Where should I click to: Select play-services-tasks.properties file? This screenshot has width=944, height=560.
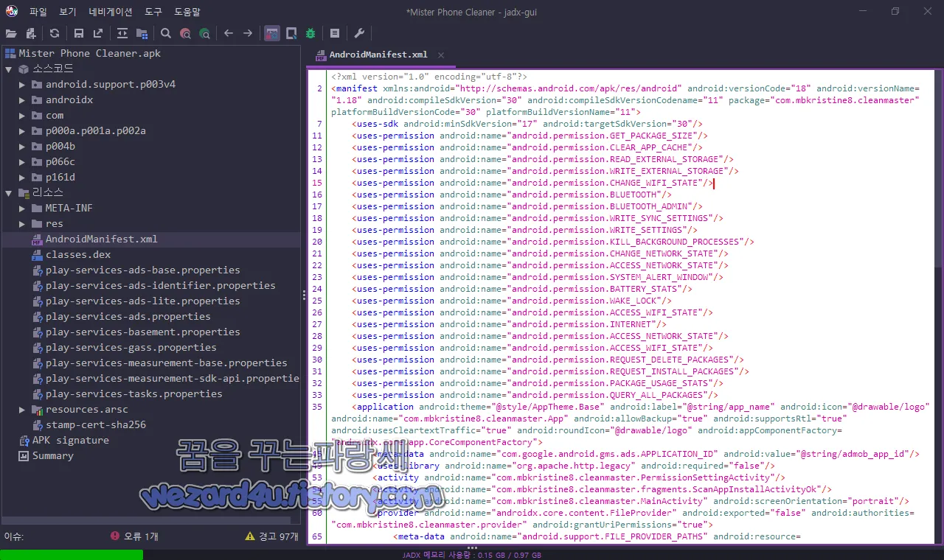coord(134,394)
